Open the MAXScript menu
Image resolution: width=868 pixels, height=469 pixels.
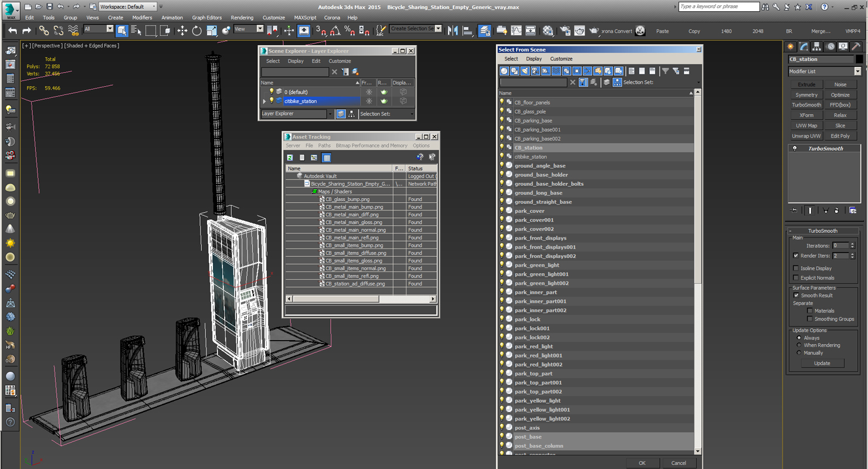tap(305, 18)
